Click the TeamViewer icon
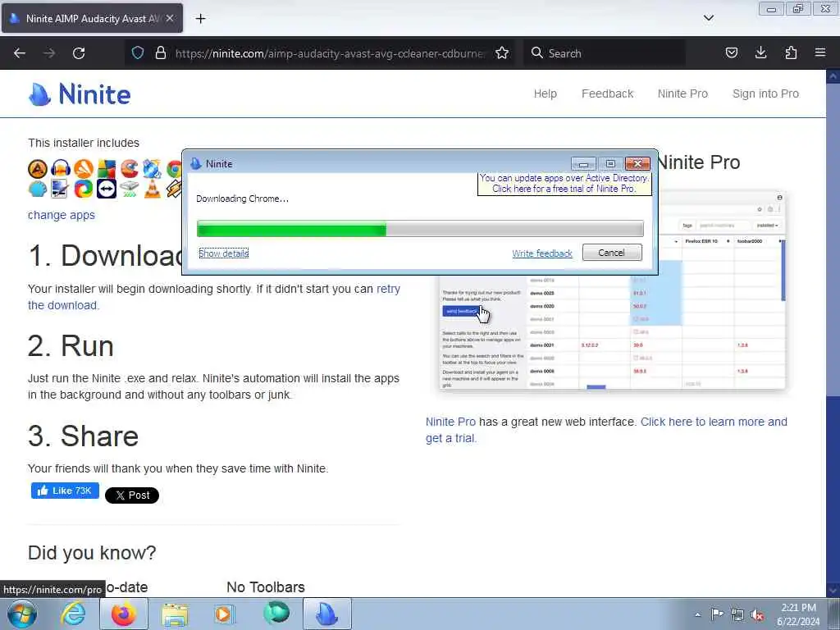Screen dimensions: 840x630 [107, 189]
